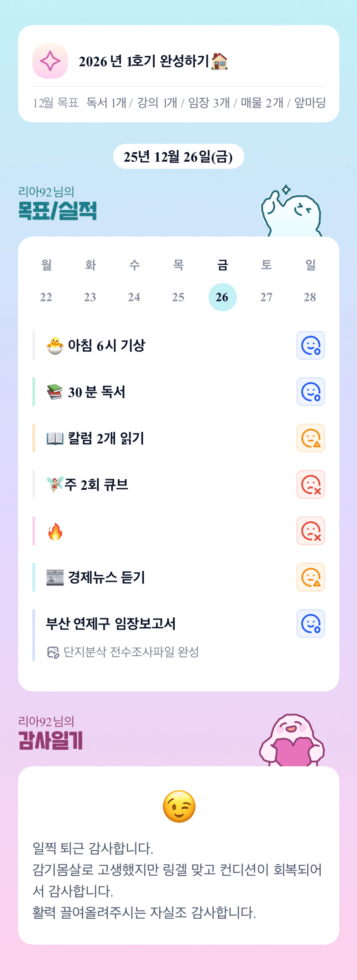This screenshot has height=980, width=357.
Task: Click the blue face icon for 부산 연제구 임장보고서
Action: (x=310, y=624)
